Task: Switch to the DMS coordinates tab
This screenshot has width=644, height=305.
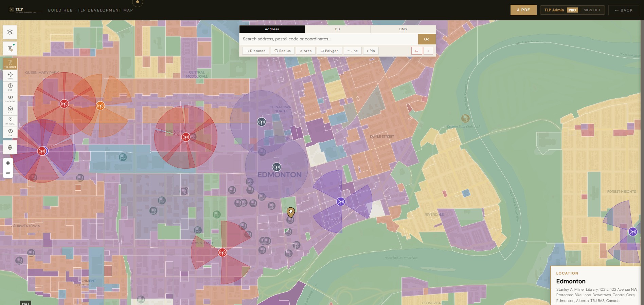Action: [403, 29]
